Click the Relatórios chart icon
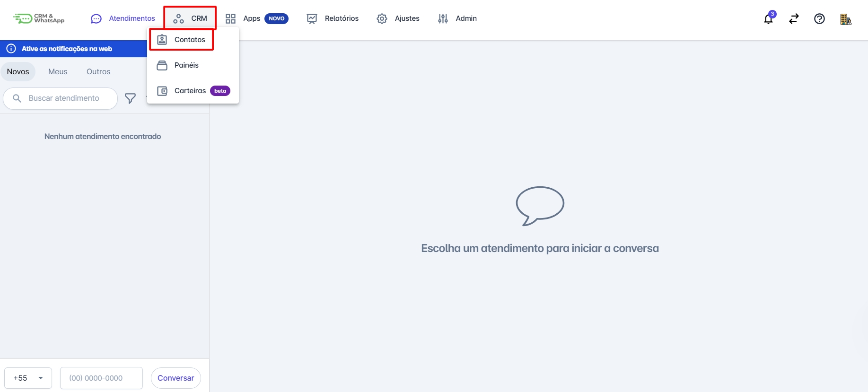The height and width of the screenshot is (392, 868). pyautogui.click(x=312, y=18)
